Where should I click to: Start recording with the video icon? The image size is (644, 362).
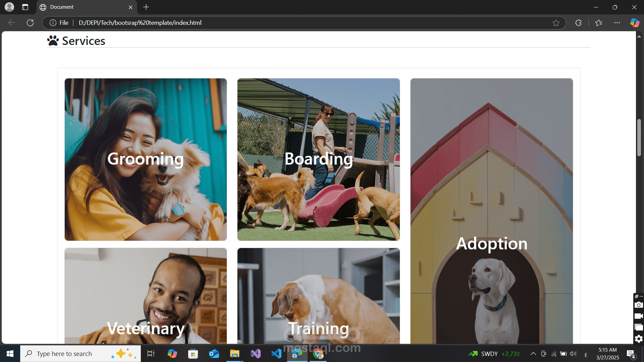(639, 316)
